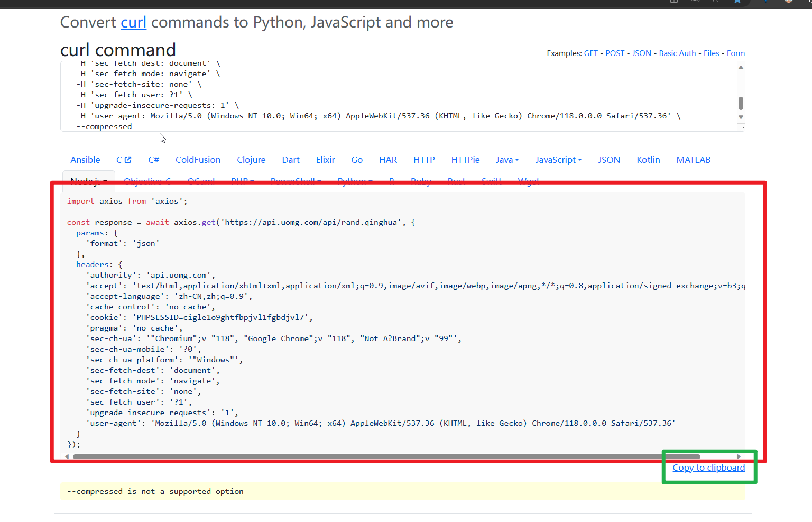Screen dimensions: 812x522
Task: Load the POST example
Action: click(x=615, y=53)
